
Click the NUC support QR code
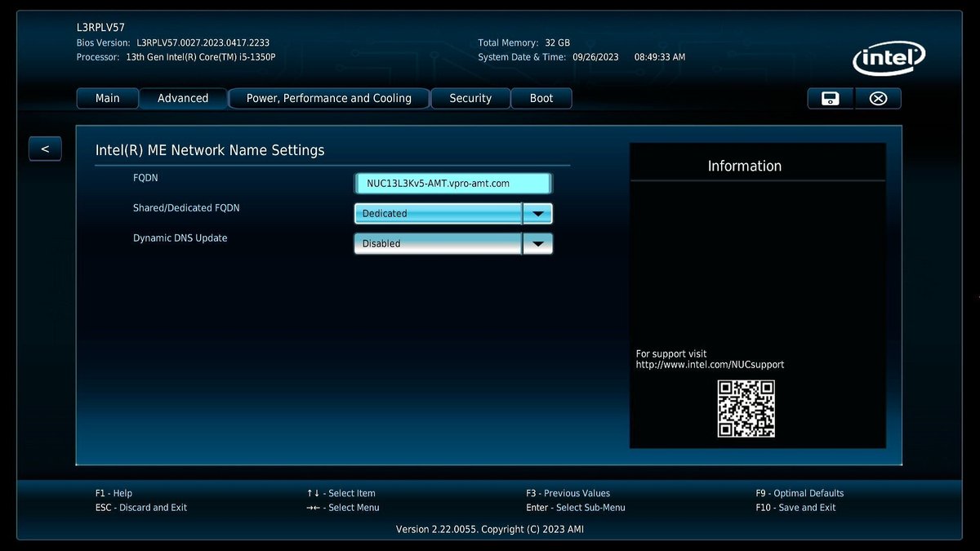pyautogui.click(x=746, y=408)
